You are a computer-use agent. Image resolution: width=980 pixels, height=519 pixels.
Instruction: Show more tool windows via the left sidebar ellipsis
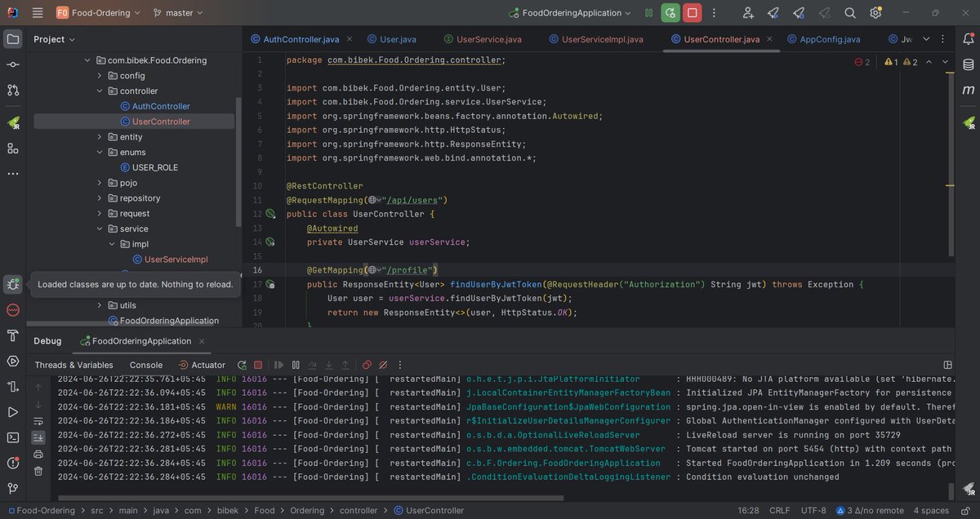tap(13, 174)
